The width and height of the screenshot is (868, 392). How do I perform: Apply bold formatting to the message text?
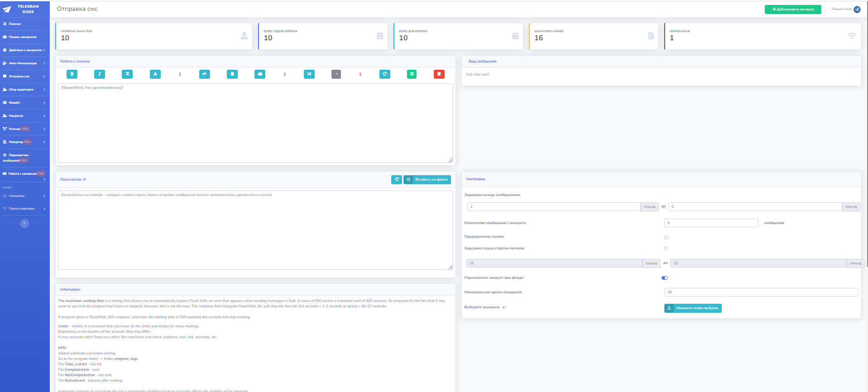72,74
